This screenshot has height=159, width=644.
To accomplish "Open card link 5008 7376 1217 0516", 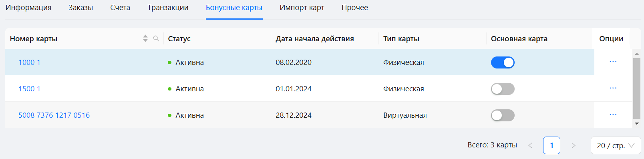I will coord(54,115).
